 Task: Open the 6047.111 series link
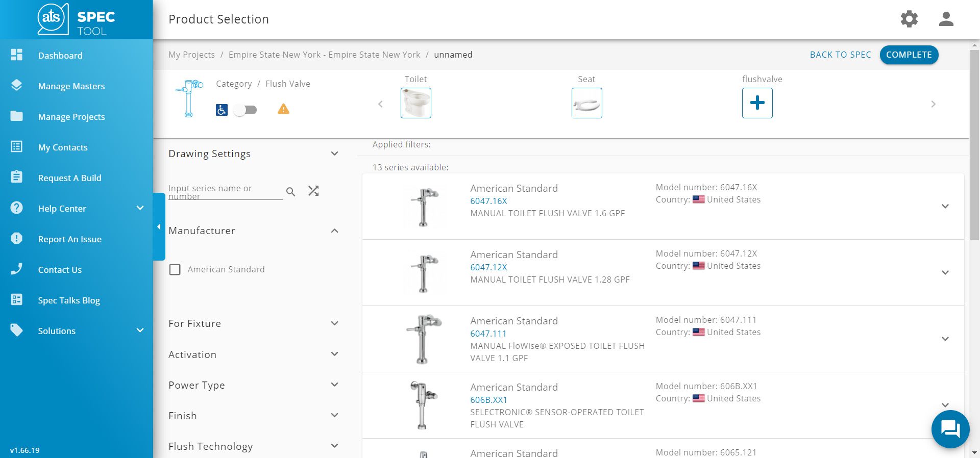tap(488, 334)
